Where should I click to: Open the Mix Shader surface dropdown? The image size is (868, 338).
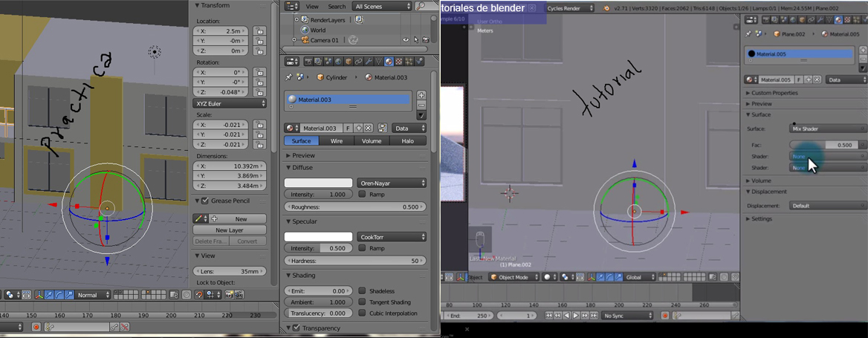tap(828, 129)
